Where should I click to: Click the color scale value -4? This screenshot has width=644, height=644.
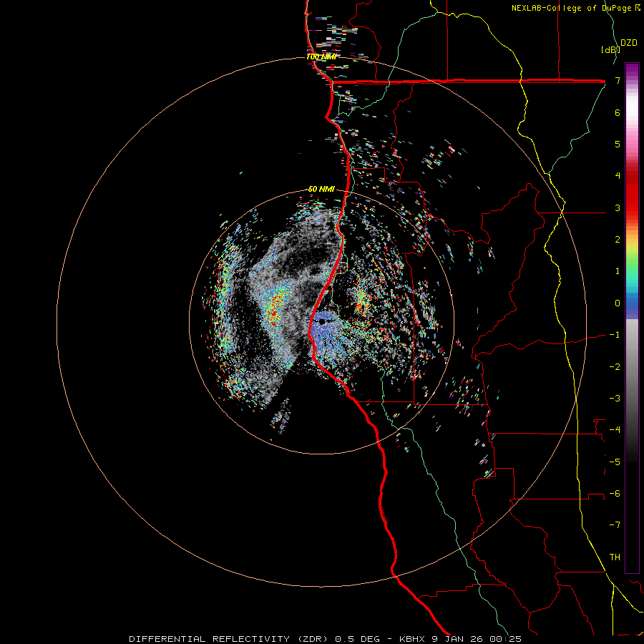point(615,429)
